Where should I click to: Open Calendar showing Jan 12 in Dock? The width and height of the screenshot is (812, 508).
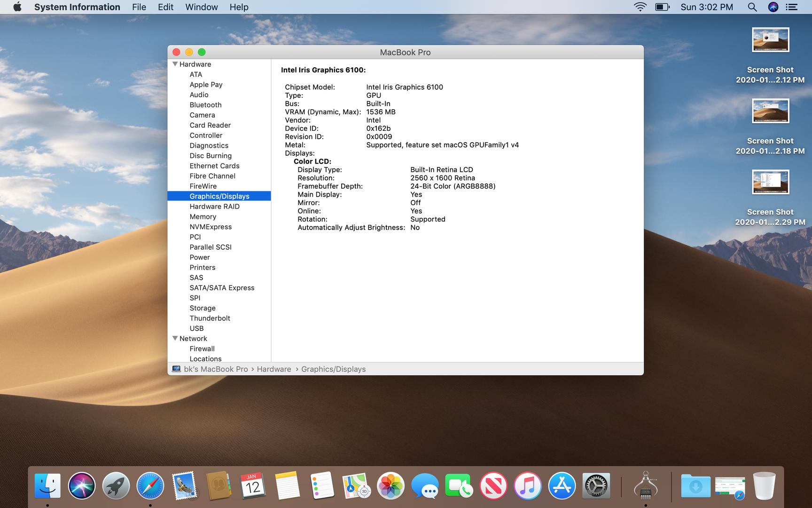coord(253,486)
